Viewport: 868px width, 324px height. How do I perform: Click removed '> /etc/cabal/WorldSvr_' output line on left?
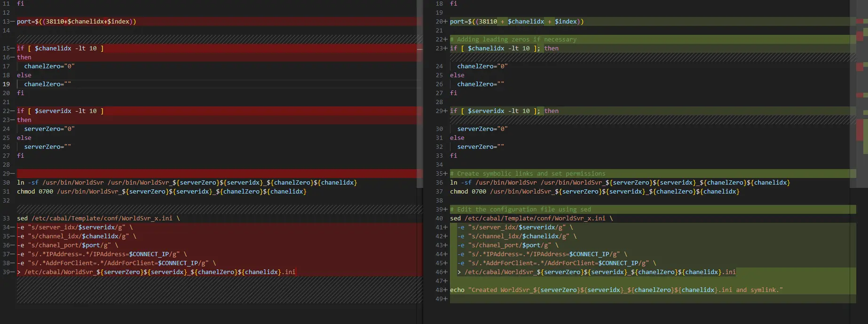156,272
